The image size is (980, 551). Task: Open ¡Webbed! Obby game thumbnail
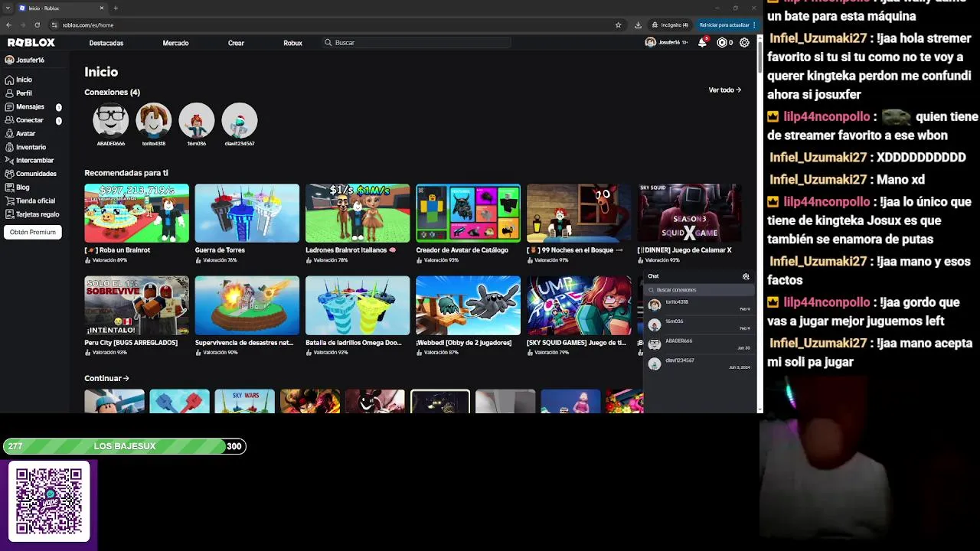(468, 305)
